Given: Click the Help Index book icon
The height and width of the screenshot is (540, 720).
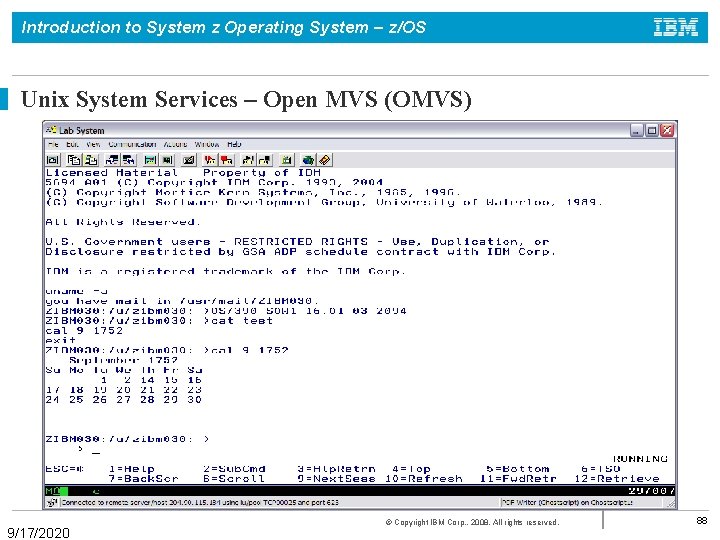Looking at the screenshot, I should 325,160.
